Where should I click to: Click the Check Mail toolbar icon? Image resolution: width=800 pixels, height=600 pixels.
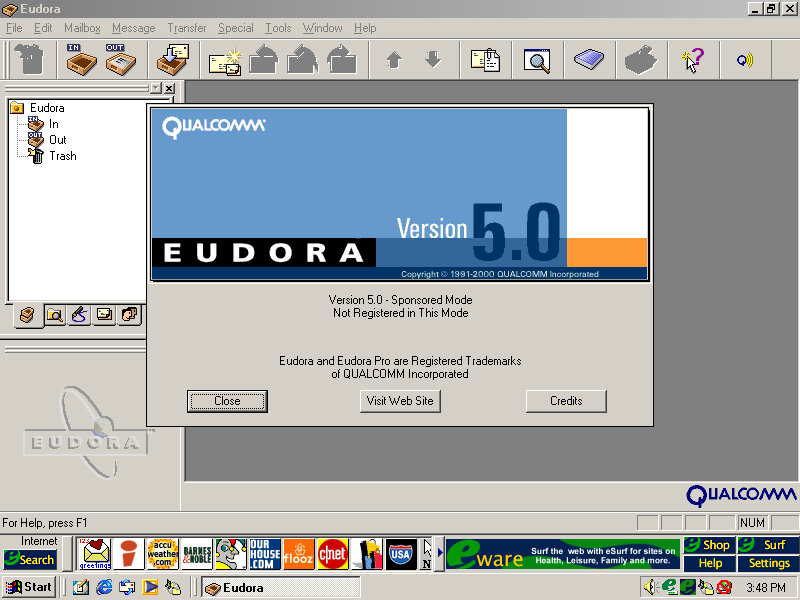(x=173, y=61)
